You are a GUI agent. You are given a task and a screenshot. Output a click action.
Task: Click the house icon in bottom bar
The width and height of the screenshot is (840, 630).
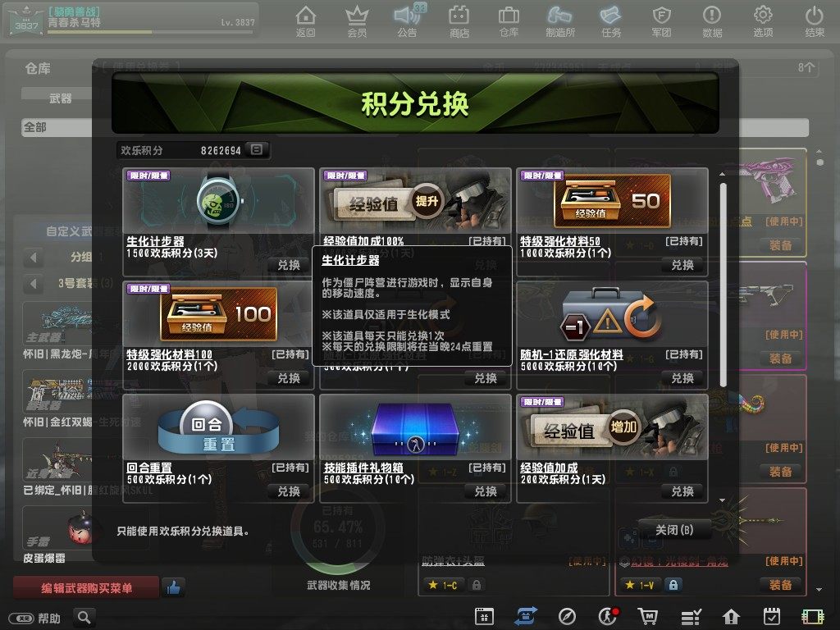(731, 617)
